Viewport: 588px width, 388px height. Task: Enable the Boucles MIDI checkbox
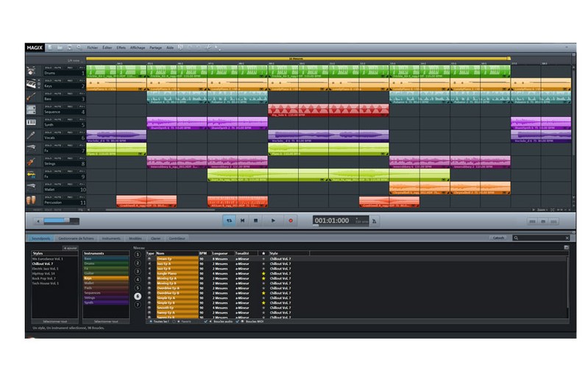coord(238,322)
